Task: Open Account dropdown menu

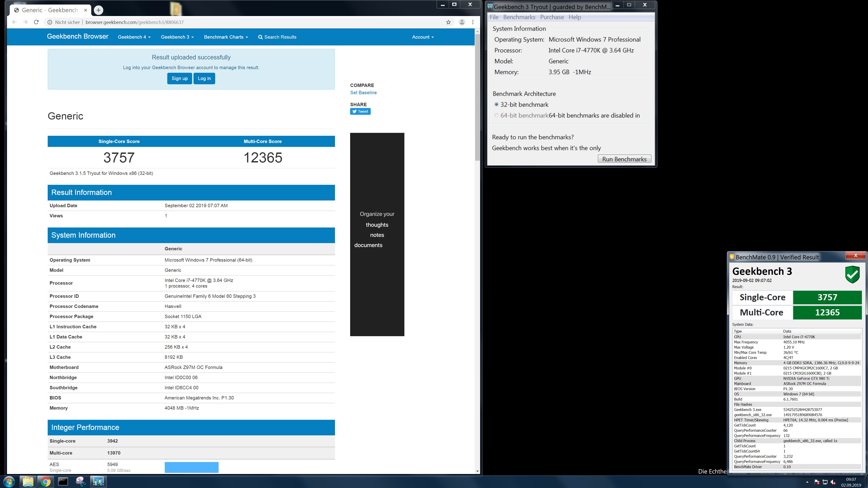Action: (x=423, y=37)
